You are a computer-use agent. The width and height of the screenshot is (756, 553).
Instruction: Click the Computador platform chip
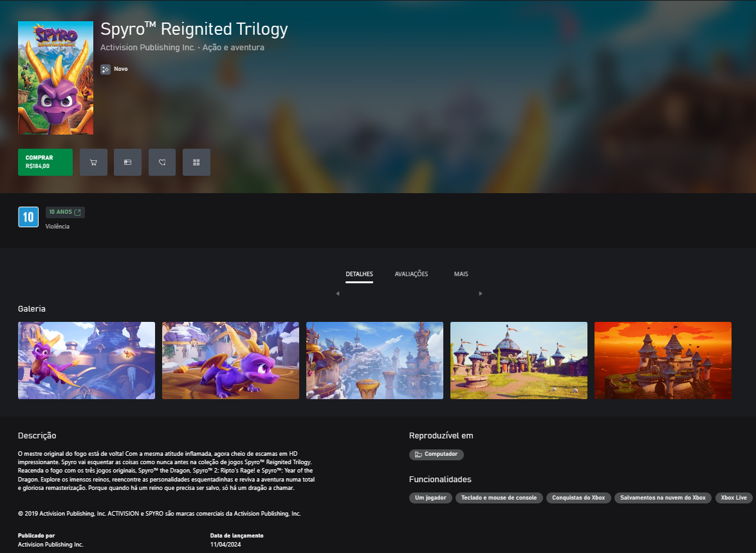[x=436, y=455]
